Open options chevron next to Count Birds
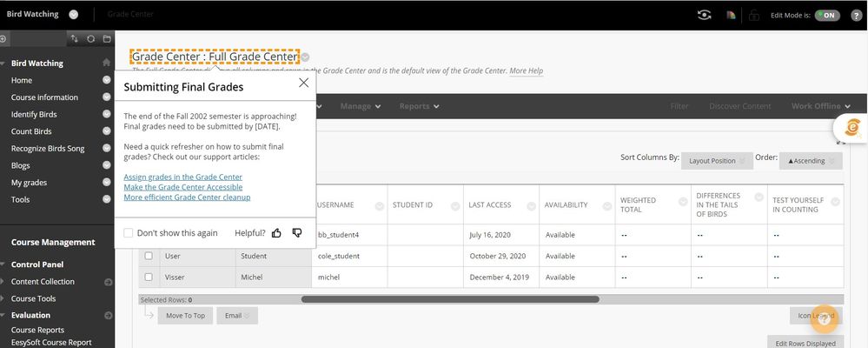868x348 pixels. [x=106, y=131]
